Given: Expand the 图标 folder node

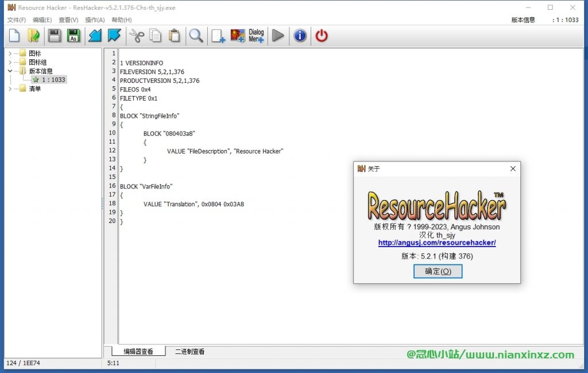Looking at the screenshot, I should pyautogui.click(x=10, y=53).
